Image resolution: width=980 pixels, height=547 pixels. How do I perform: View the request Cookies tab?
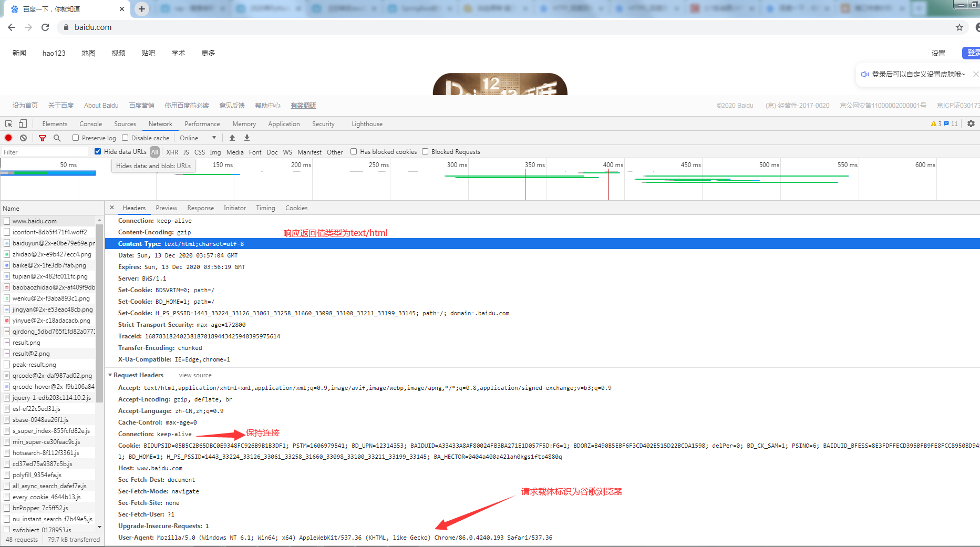[296, 208]
